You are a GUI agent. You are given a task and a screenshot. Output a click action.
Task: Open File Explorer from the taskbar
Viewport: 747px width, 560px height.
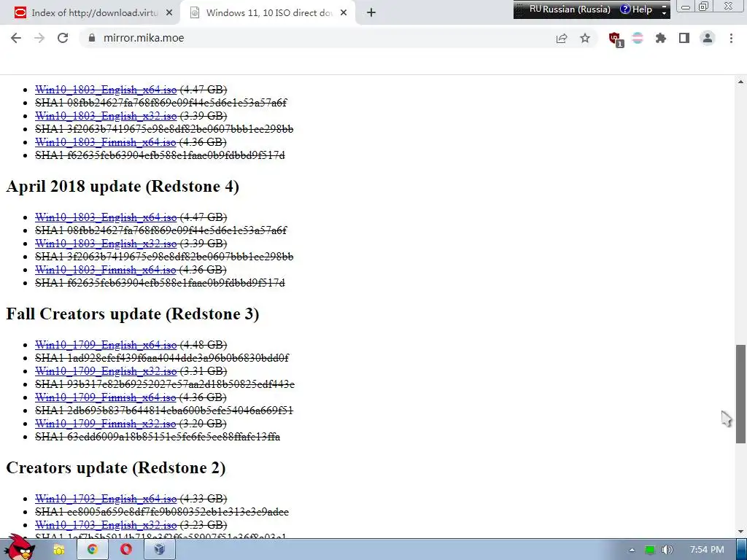pyautogui.click(x=59, y=550)
